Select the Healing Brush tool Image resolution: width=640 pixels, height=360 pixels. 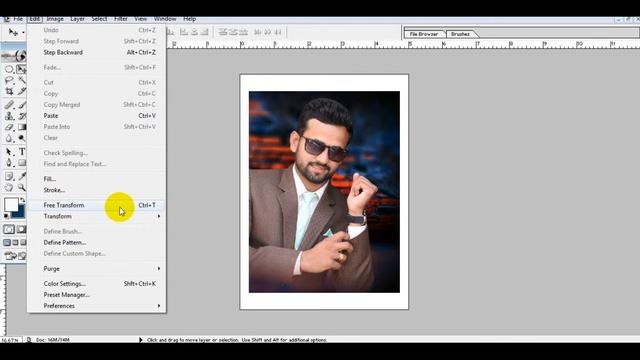point(9,105)
